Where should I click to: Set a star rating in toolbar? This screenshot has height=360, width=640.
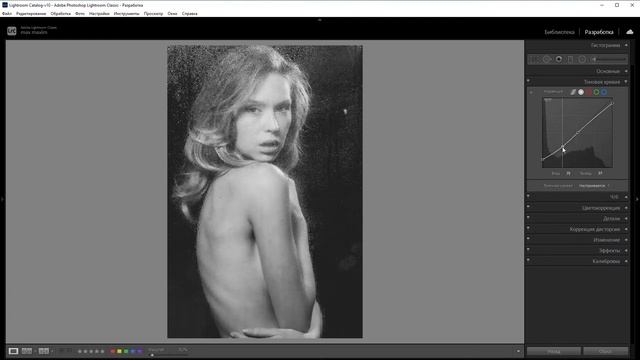[x=91, y=351]
